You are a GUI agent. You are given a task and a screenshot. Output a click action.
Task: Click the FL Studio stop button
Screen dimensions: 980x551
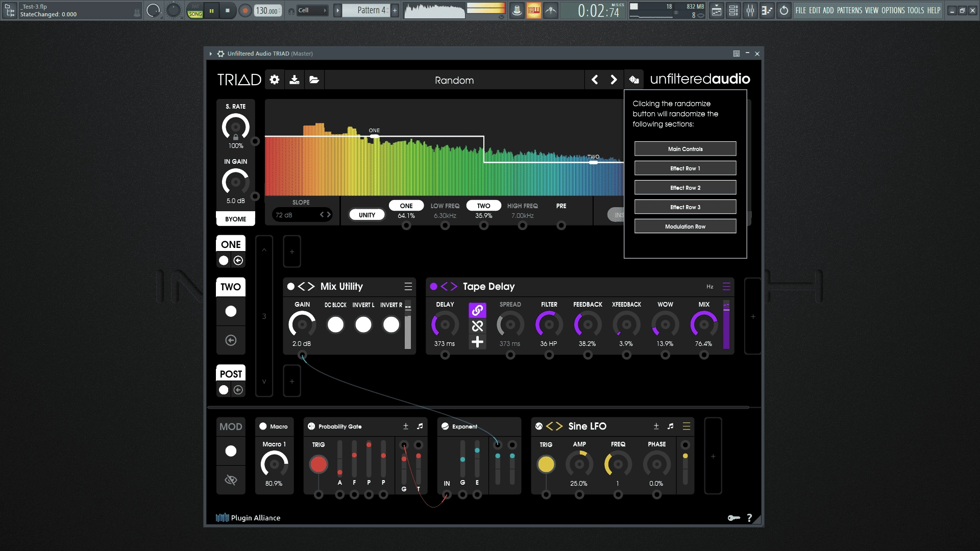tap(228, 10)
